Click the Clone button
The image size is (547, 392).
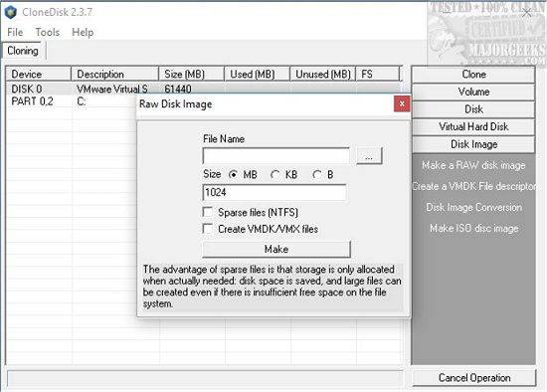(x=473, y=74)
